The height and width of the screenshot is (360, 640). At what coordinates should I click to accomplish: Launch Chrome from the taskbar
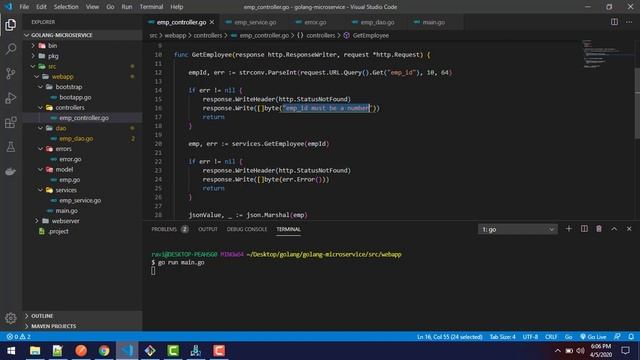tap(104, 351)
